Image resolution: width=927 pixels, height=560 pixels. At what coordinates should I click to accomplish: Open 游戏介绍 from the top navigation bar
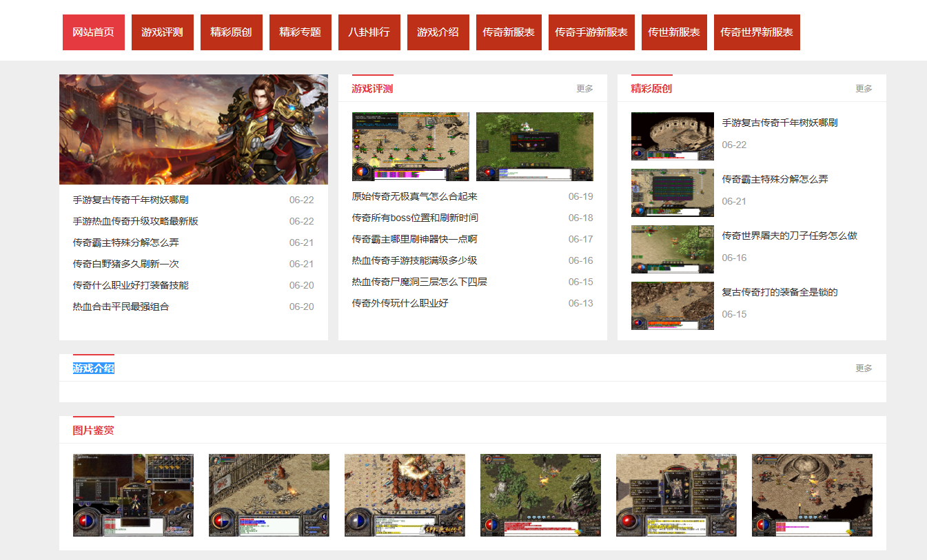coord(438,32)
